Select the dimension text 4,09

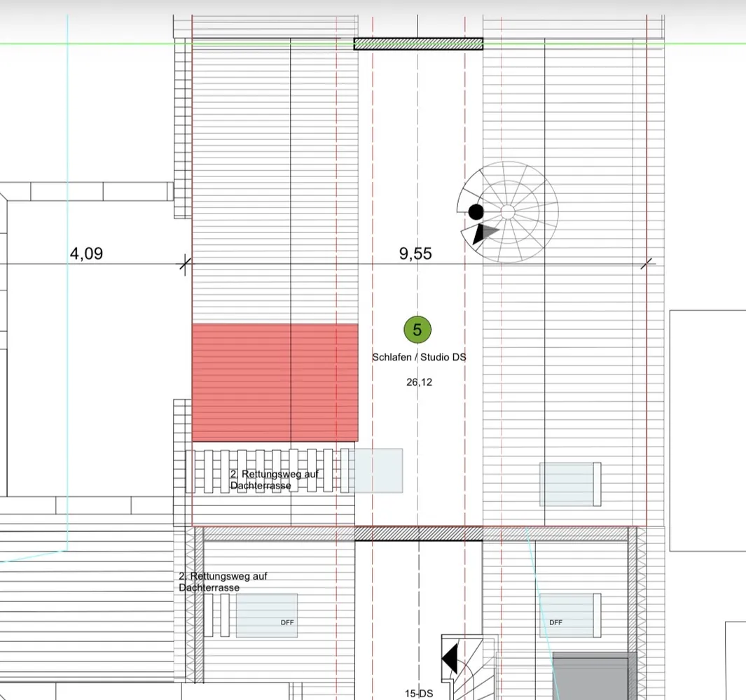pyautogui.click(x=86, y=253)
